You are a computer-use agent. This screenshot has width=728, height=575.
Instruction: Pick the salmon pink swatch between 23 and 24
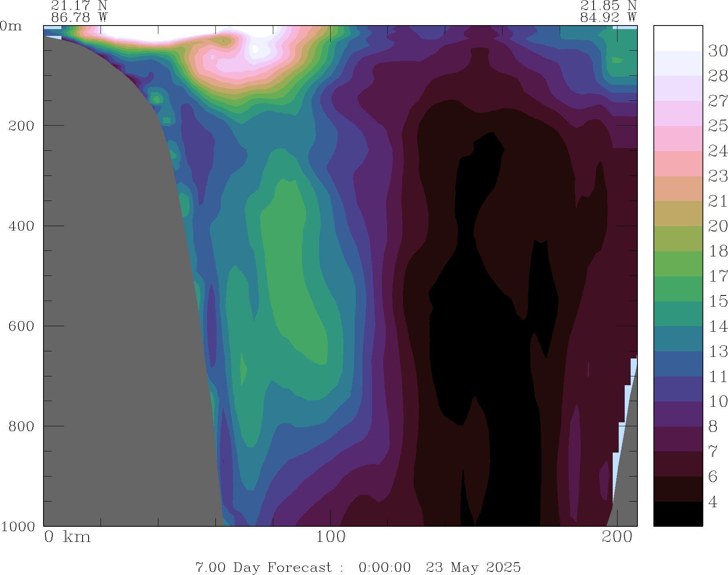tap(678, 163)
